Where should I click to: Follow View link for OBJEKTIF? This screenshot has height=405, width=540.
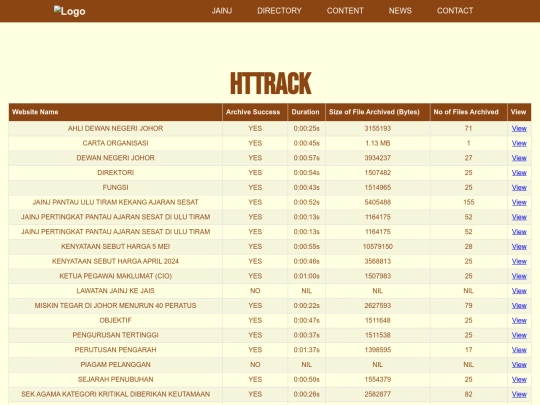(x=519, y=321)
